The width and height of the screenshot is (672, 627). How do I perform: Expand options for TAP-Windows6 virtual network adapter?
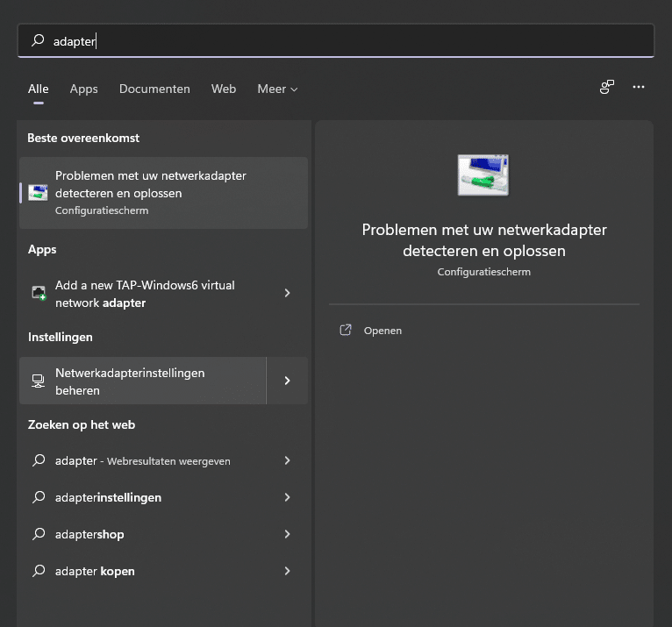pos(287,294)
